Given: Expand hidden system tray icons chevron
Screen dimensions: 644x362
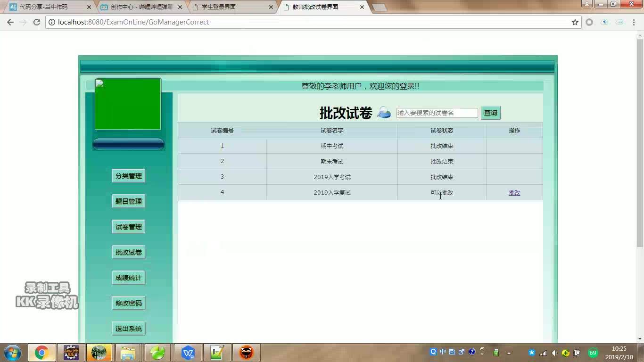Looking at the screenshot, I should pyautogui.click(x=509, y=352).
